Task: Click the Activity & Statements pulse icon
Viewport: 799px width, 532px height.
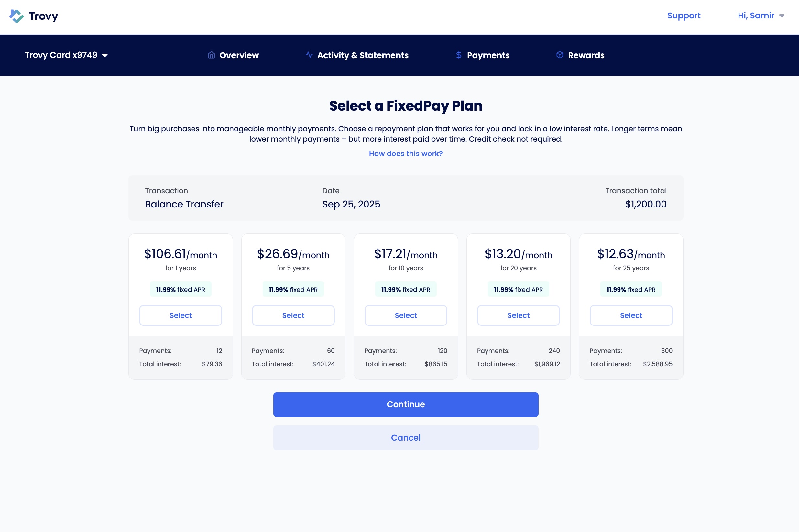Action: (x=309, y=55)
